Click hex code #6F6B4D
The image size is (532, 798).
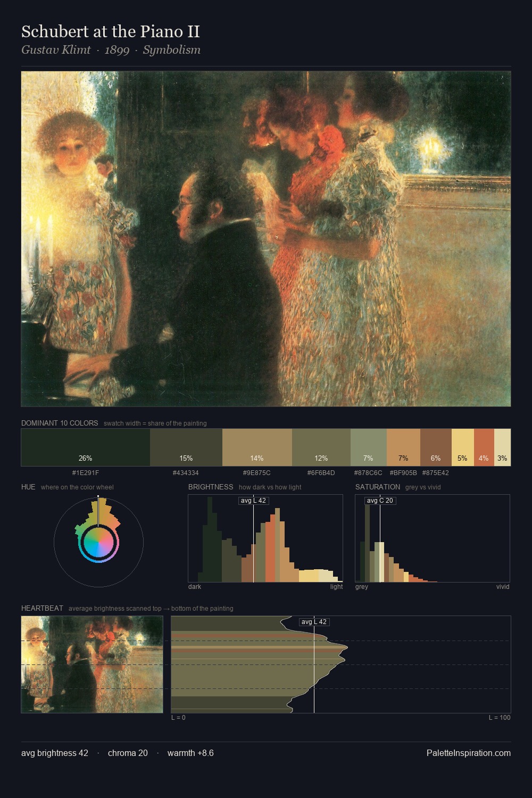click(321, 472)
